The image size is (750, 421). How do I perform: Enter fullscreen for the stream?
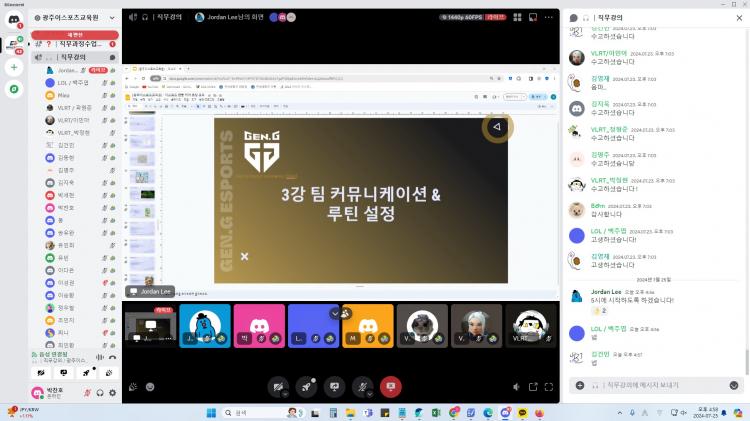(x=548, y=387)
